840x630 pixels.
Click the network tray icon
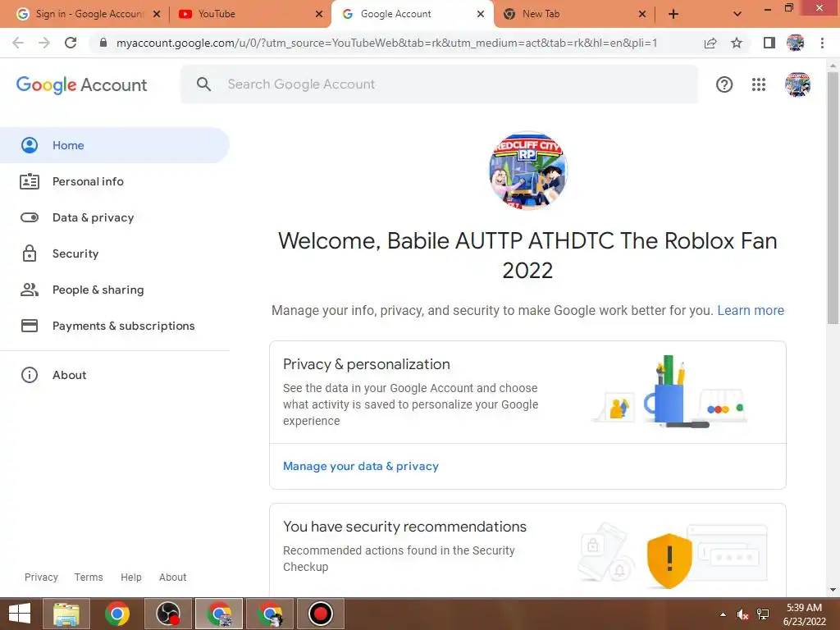tap(763, 614)
